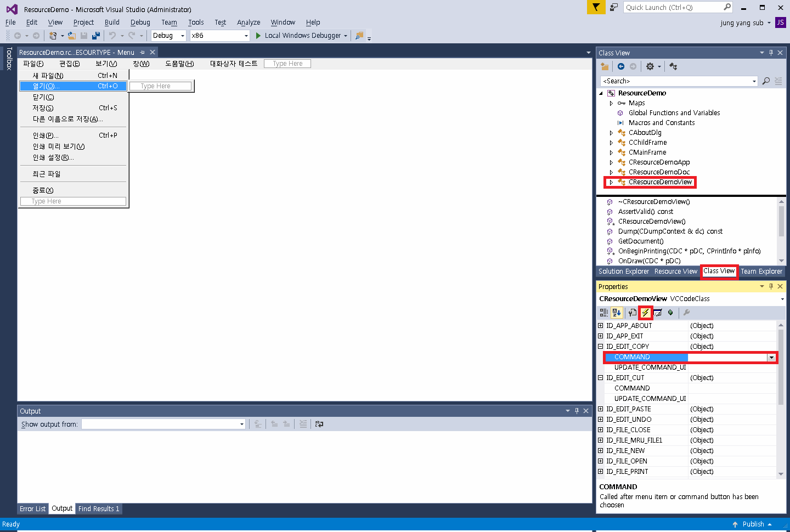Click the Events lightning icon in Properties

point(646,313)
